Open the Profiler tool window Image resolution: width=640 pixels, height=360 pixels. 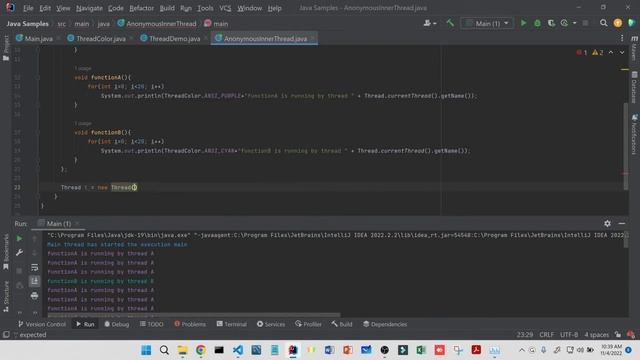click(309, 324)
